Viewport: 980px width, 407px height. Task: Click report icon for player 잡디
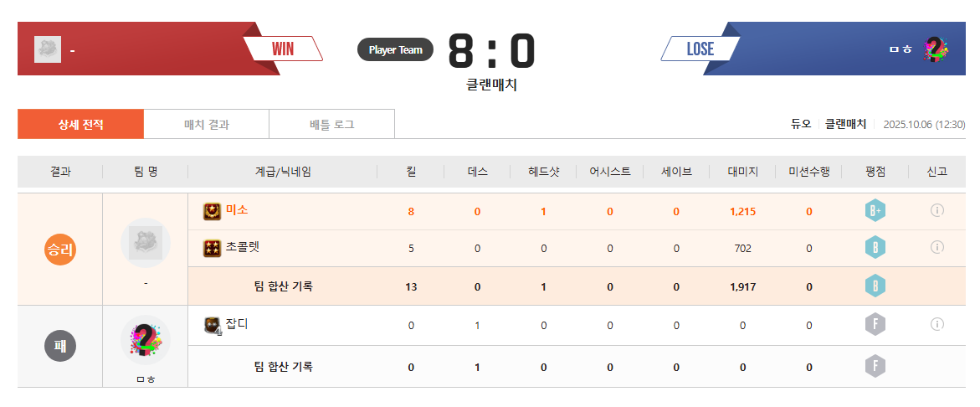936,325
